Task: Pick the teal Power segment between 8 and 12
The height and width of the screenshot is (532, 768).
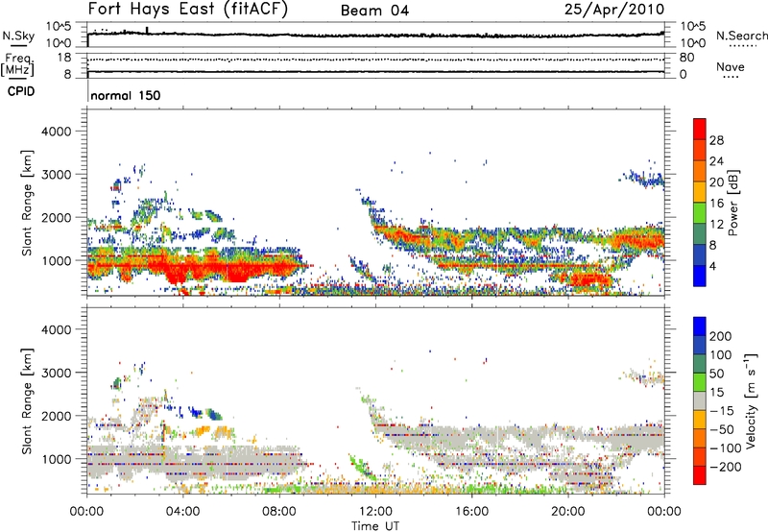Action: tap(700, 234)
